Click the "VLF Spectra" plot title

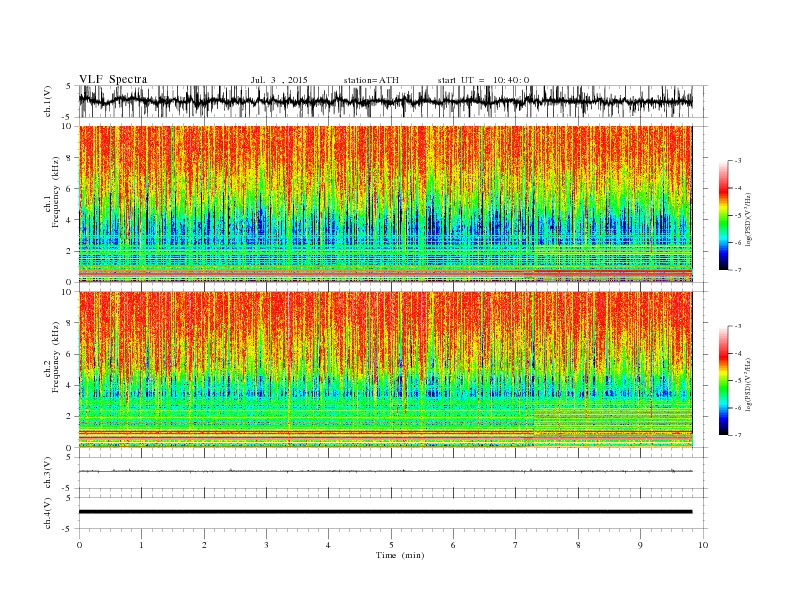click(x=113, y=79)
